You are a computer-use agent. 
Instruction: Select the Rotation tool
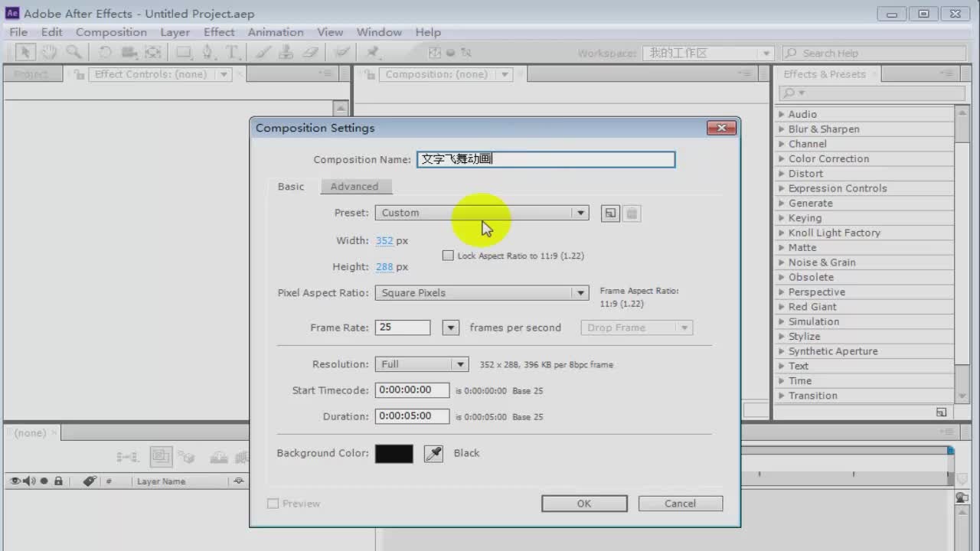click(105, 52)
